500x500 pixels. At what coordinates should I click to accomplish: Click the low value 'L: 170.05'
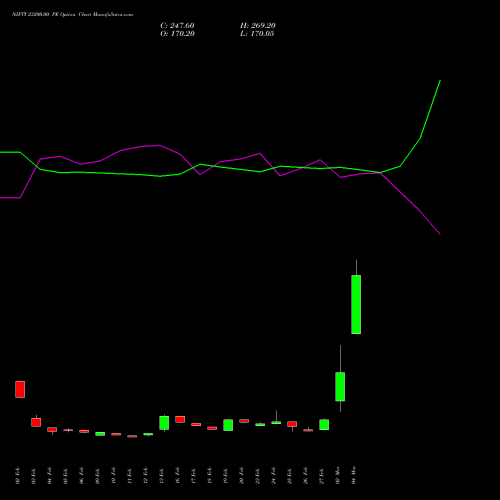tap(257, 34)
